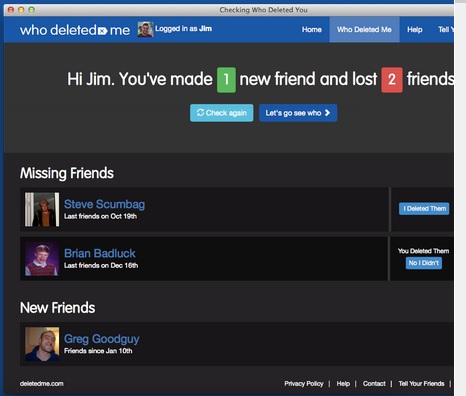The width and height of the screenshot is (466, 396).
Task: Click 'Last friends on Dec 16th' text
Action: click(x=101, y=266)
